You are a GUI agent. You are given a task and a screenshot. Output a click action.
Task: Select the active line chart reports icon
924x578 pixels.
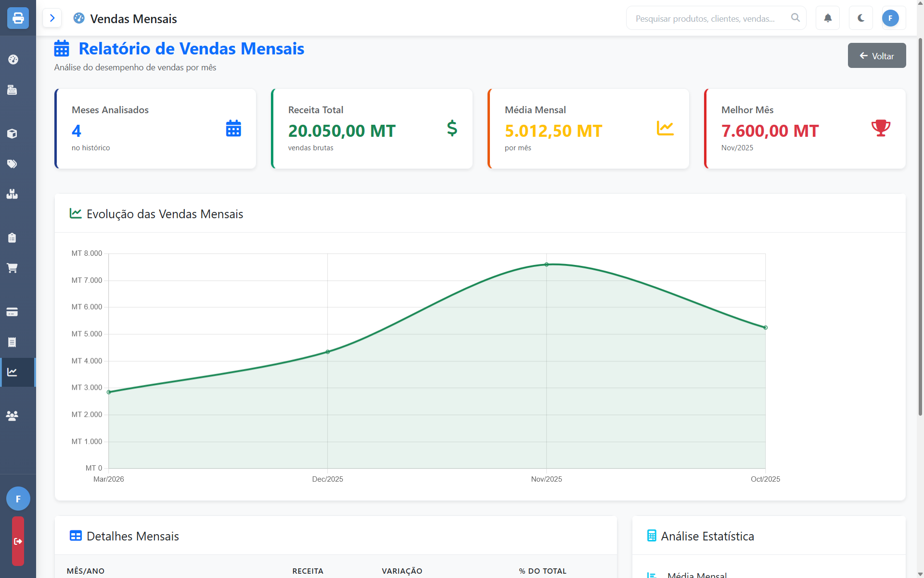pyautogui.click(x=13, y=372)
